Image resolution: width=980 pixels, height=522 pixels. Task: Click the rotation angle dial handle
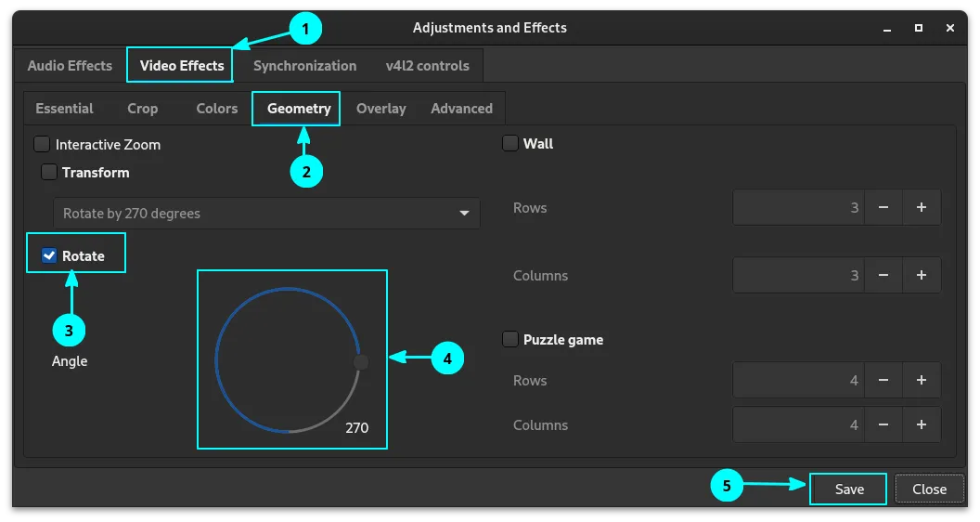pos(361,362)
